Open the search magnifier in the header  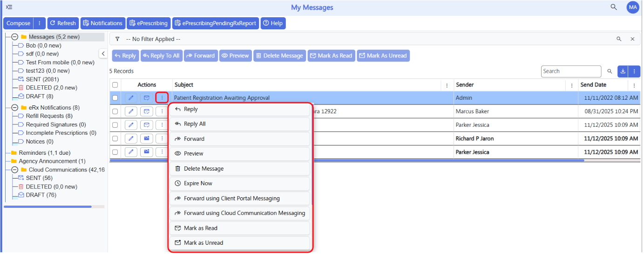(614, 7)
